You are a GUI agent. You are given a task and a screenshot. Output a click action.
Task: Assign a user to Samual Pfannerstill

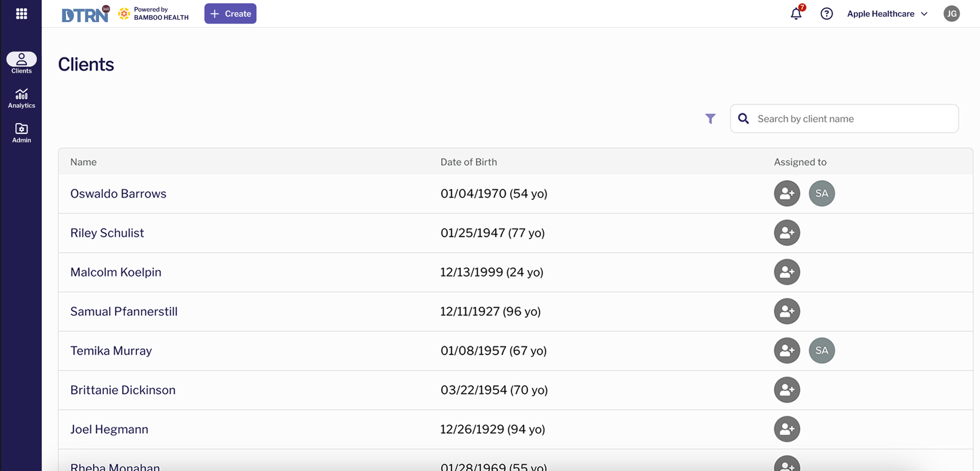(787, 312)
